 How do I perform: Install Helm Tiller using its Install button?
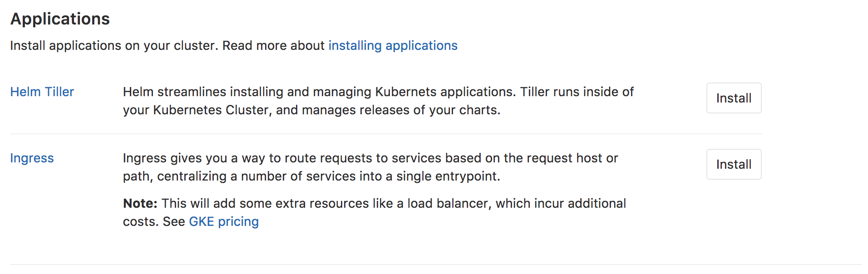[734, 98]
